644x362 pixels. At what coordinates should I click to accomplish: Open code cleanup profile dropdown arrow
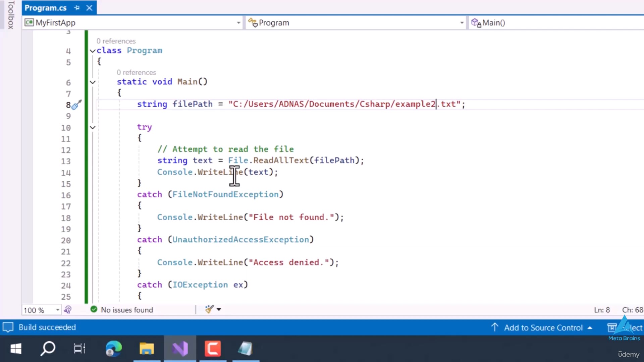pyautogui.click(x=219, y=309)
